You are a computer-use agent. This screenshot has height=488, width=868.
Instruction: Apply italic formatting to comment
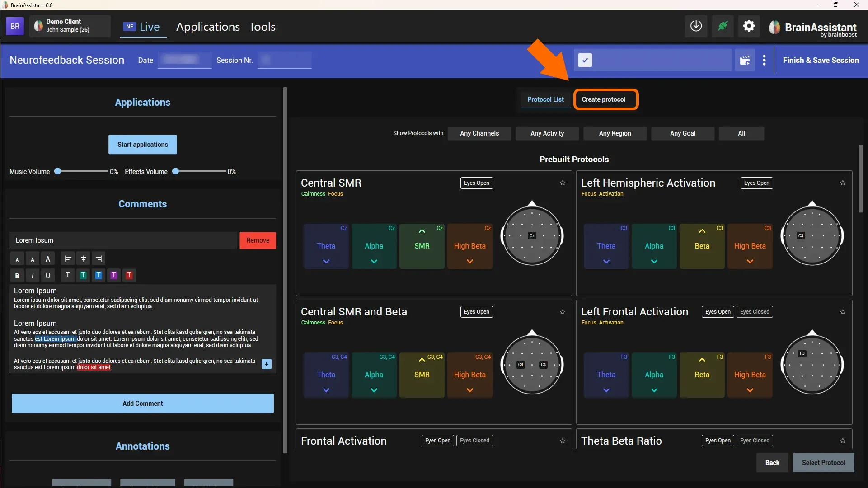(x=33, y=276)
